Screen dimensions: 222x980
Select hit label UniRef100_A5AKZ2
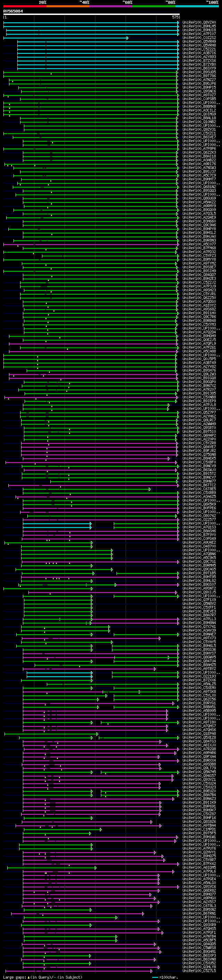199,202
